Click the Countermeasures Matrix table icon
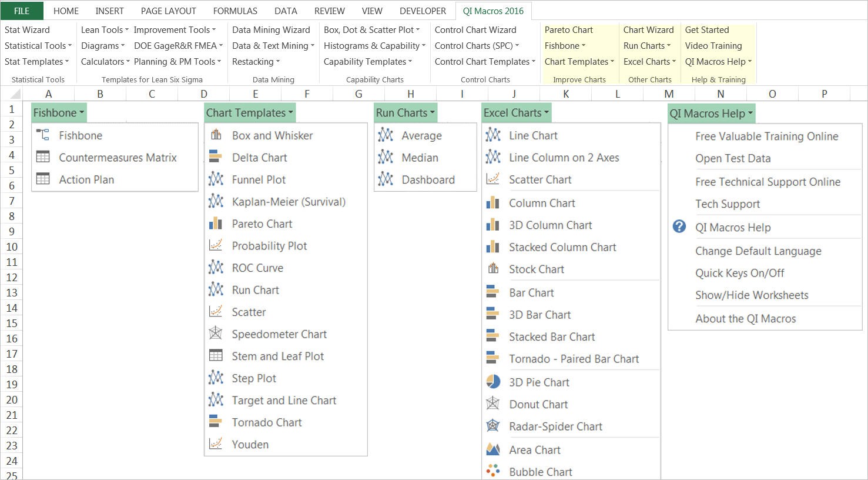The image size is (868, 480). pyautogui.click(x=43, y=158)
